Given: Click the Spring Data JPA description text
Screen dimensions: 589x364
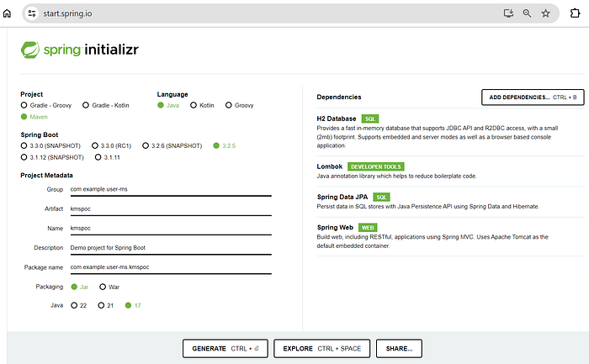Looking at the screenshot, I should tap(427, 207).
